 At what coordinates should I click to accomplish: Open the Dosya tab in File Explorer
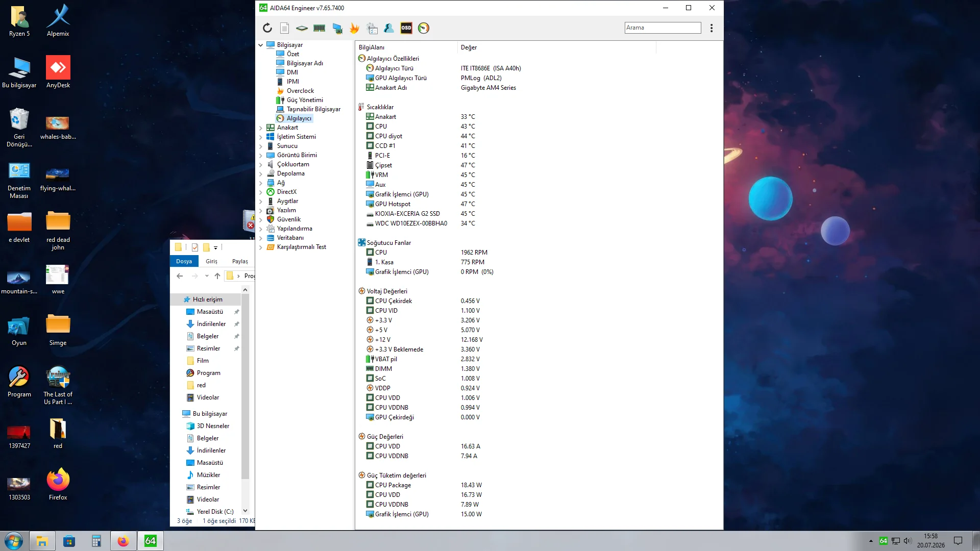point(184,261)
